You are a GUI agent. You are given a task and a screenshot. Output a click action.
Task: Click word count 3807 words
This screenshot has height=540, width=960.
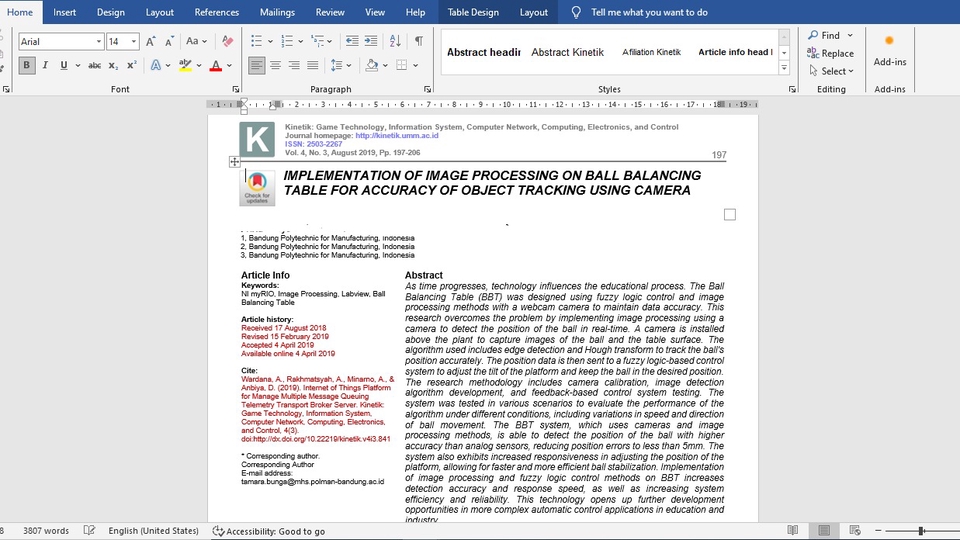tap(46, 531)
